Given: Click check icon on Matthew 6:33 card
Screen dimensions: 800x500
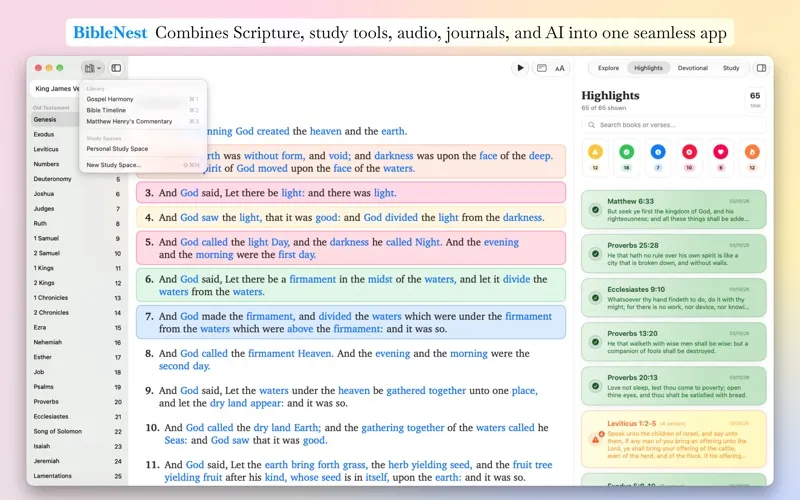Looking at the screenshot, I should click(x=595, y=210).
